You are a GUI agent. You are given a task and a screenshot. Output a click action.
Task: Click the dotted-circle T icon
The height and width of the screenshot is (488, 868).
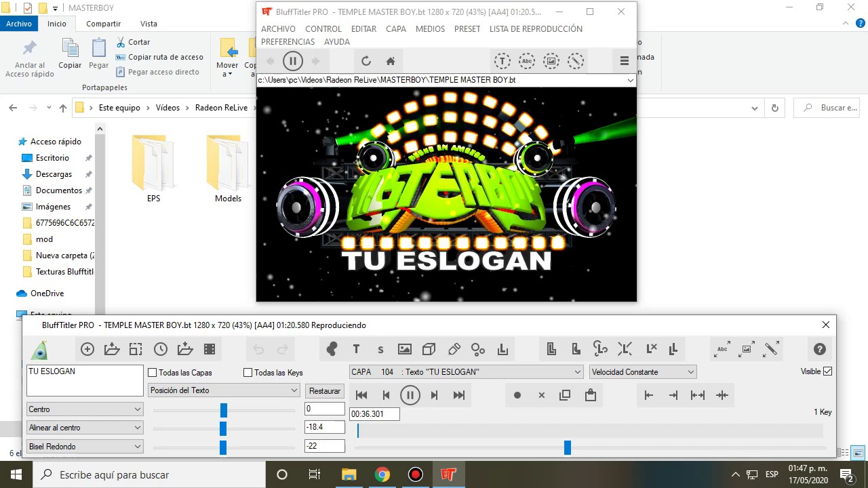[x=502, y=61]
